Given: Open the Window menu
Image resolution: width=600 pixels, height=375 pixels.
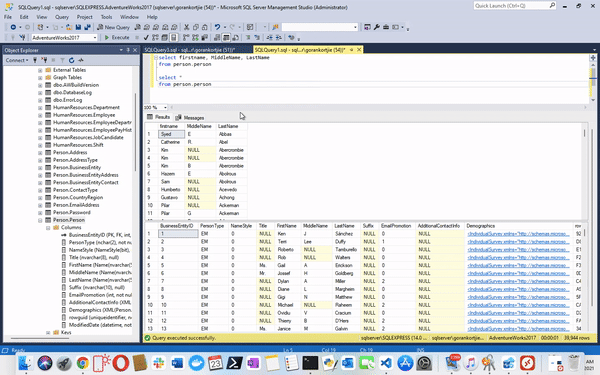Looking at the screenshot, I should click(129, 17).
